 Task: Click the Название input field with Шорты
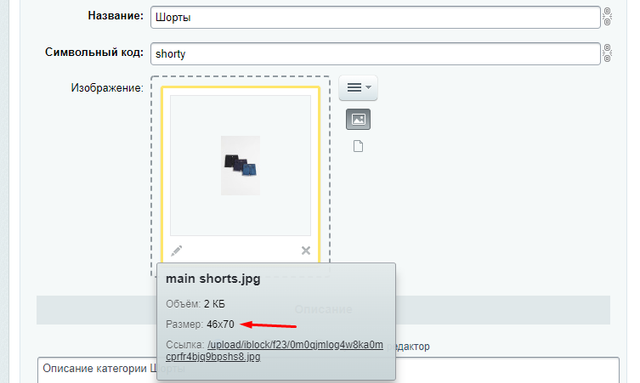pos(375,17)
